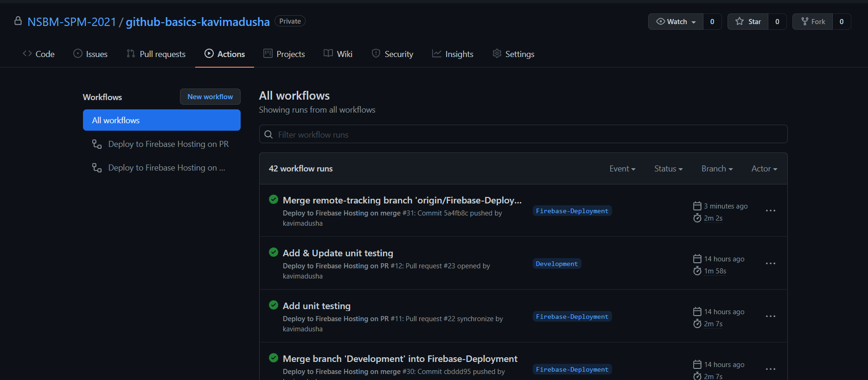This screenshot has height=380, width=868.
Task: Expand the Status filter dropdown
Action: coord(668,169)
